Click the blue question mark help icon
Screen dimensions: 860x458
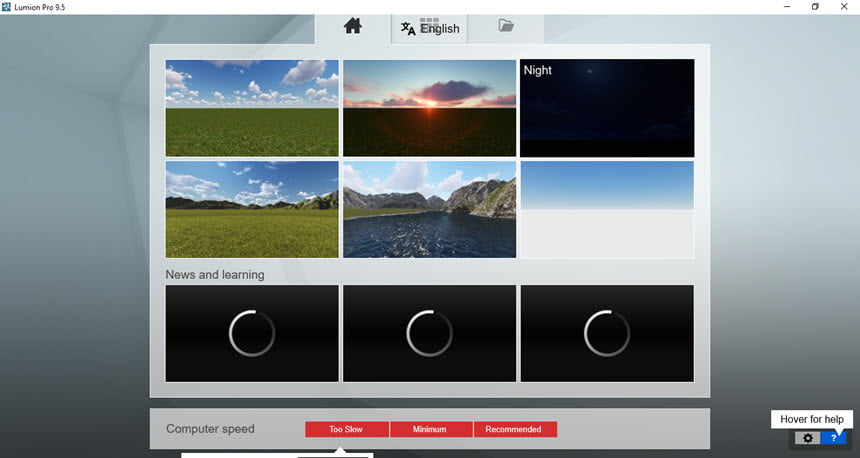[x=834, y=438]
